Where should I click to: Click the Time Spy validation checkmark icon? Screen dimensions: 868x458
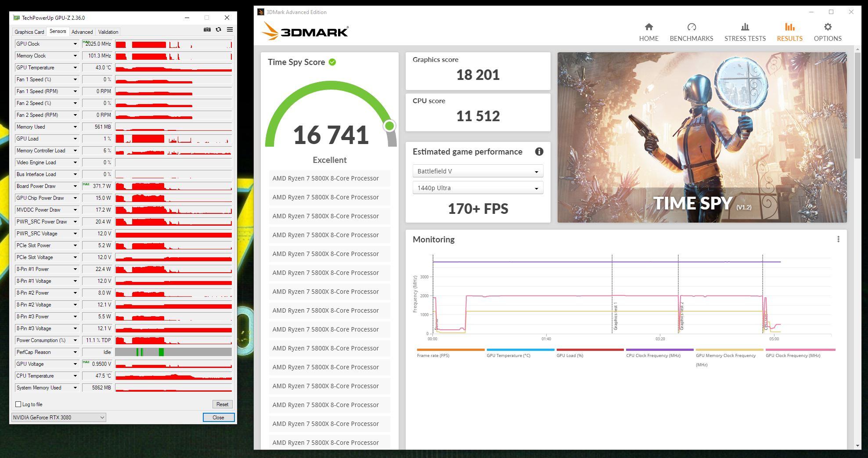click(x=332, y=62)
